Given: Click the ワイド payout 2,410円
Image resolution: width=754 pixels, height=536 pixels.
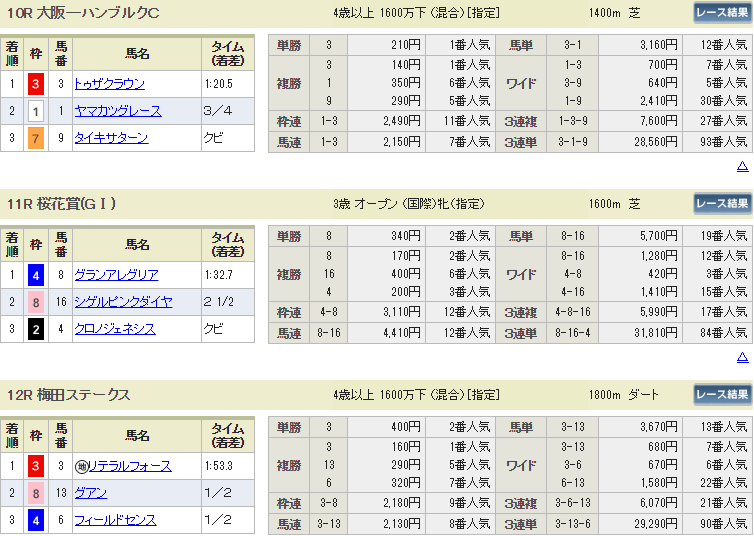Looking at the screenshot, I should point(659,101).
